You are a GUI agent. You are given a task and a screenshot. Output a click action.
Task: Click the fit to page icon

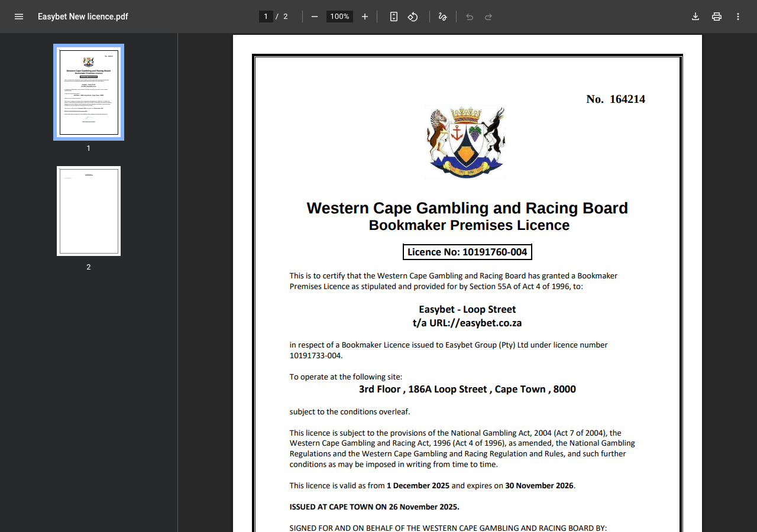click(394, 17)
